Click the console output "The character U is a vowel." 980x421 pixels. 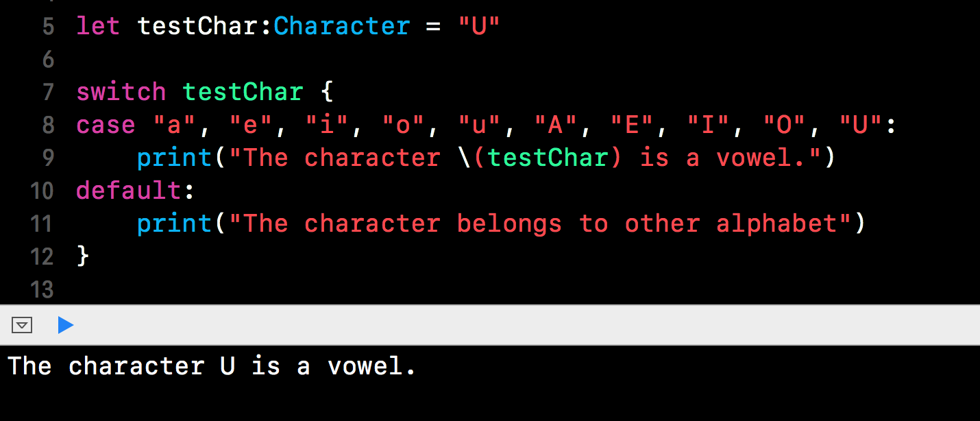coord(212,366)
